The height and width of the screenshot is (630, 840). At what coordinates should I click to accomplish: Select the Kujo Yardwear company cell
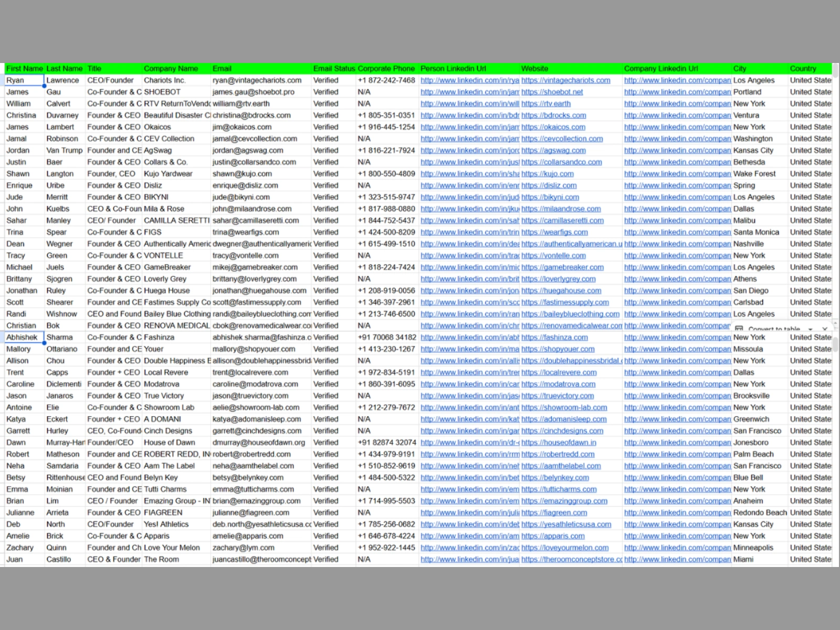[176, 174]
